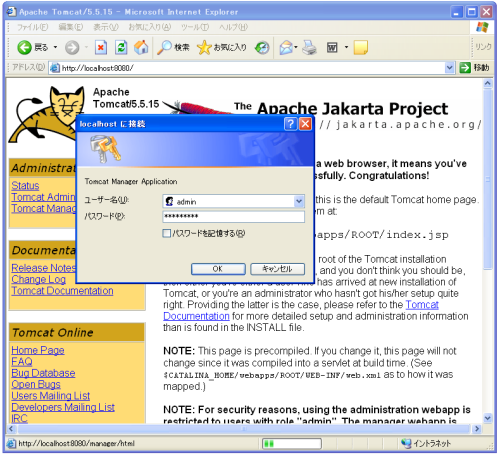Expand the address bar dropdown

449,68
